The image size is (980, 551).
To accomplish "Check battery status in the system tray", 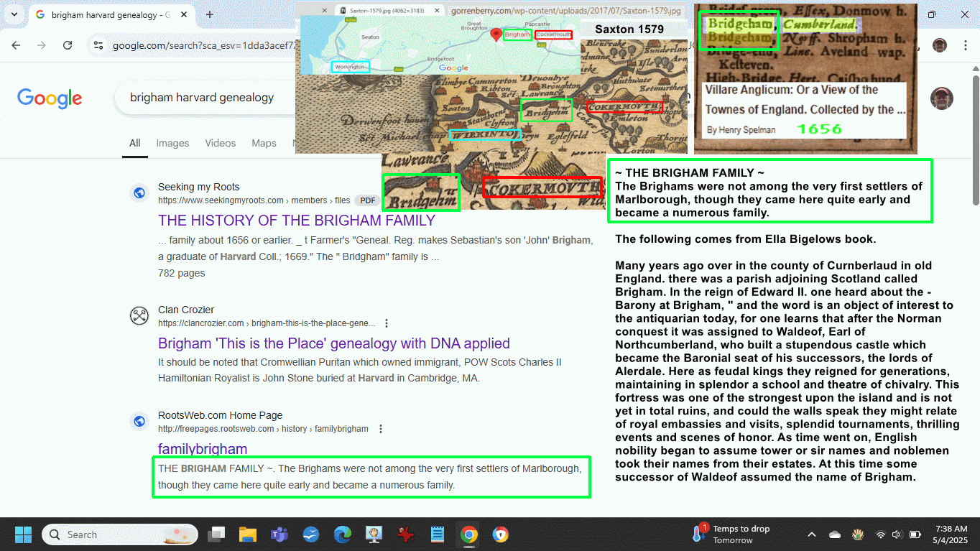I will (915, 534).
